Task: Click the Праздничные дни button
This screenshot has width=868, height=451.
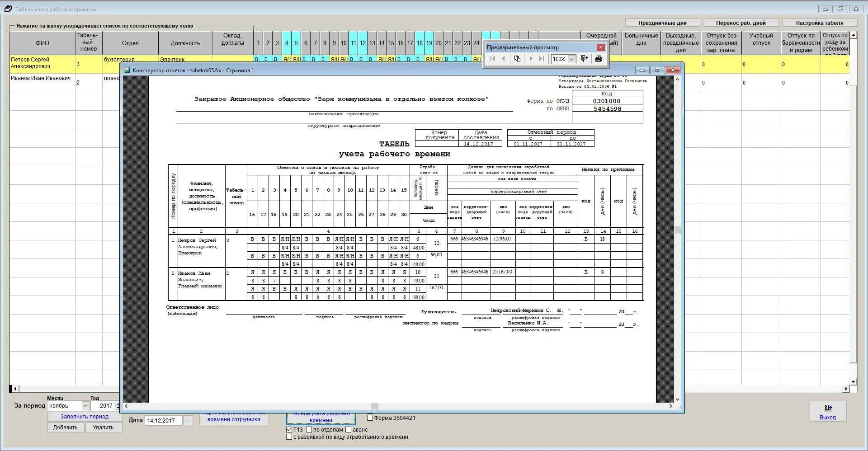Action: [x=662, y=23]
